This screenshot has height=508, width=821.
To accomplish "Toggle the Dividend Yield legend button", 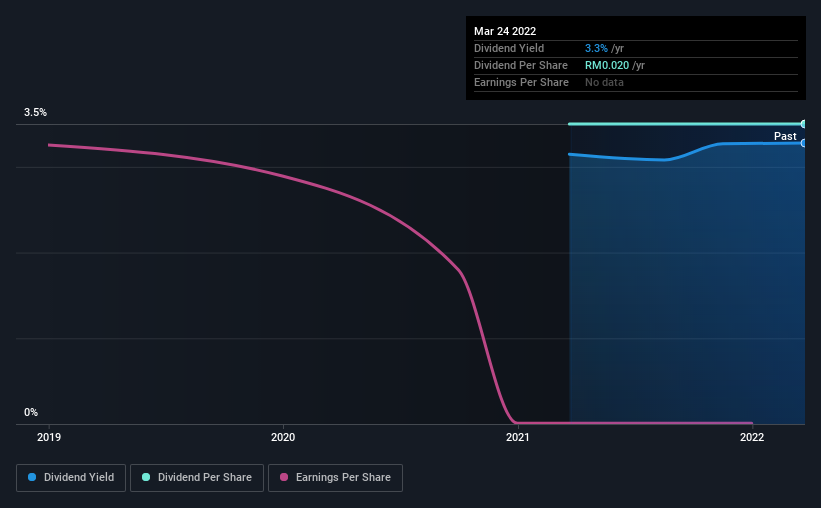I will click(71, 478).
